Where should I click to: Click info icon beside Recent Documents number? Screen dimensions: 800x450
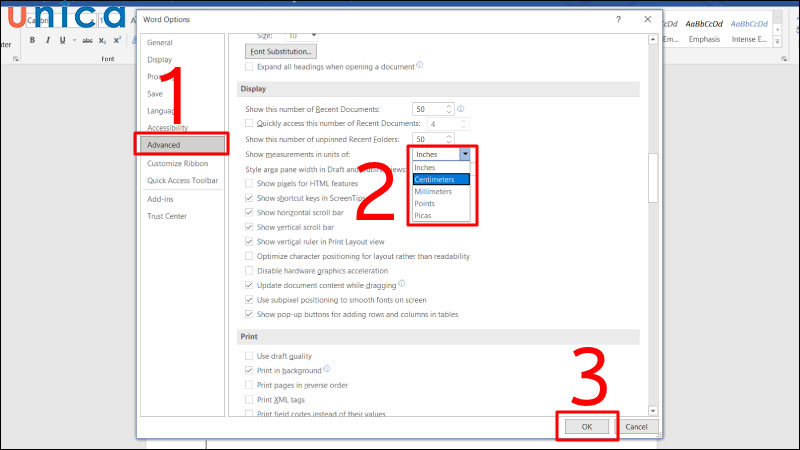click(x=461, y=108)
